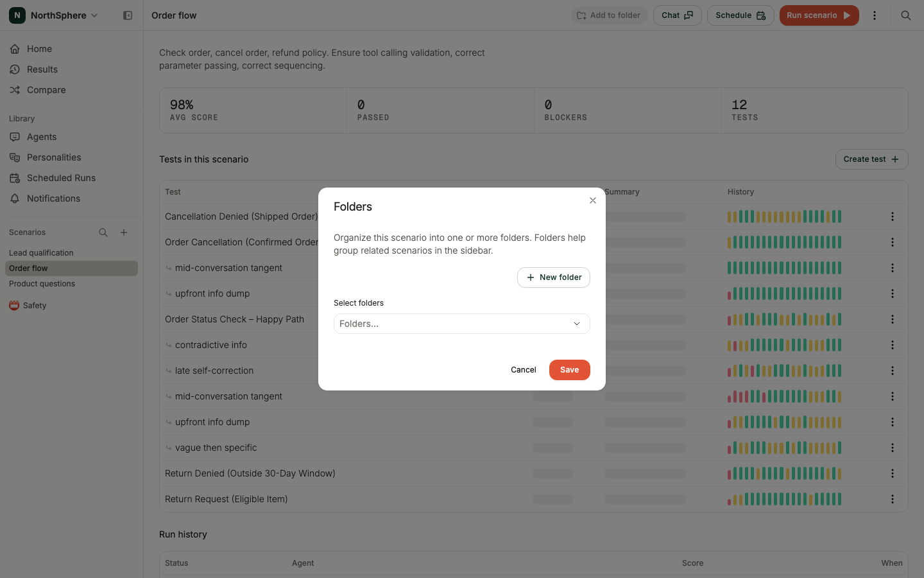Open Chat from the toolbar
924x578 pixels.
click(677, 15)
